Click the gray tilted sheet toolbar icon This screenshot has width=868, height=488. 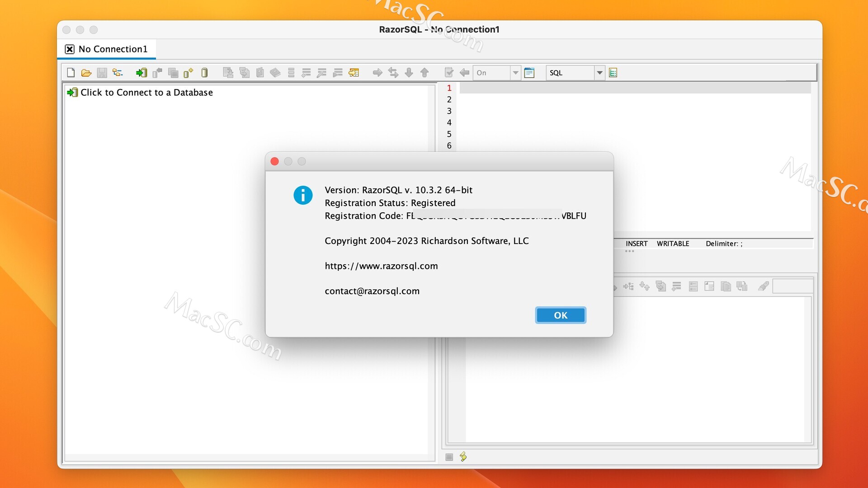point(260,73)
